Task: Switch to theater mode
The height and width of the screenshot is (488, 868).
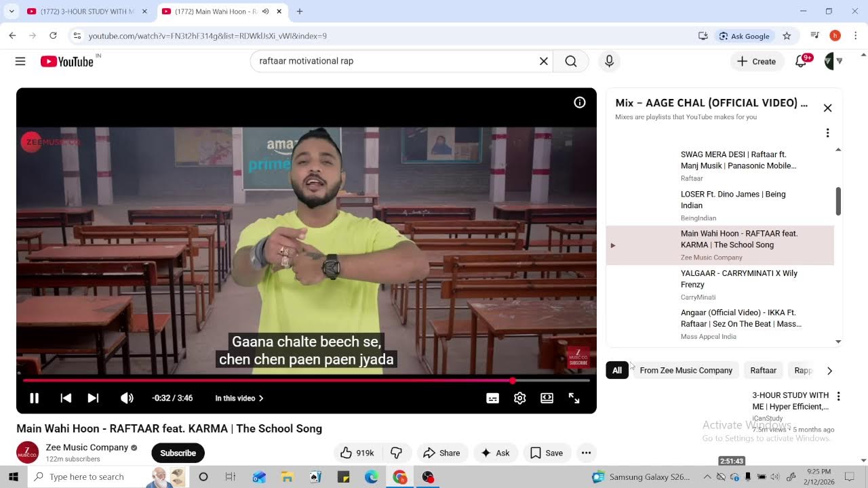Action: point(547,398)
